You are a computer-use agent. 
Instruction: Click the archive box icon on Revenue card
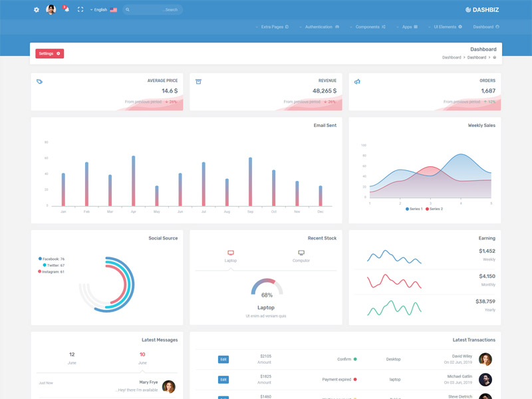(x=198, y=82)
